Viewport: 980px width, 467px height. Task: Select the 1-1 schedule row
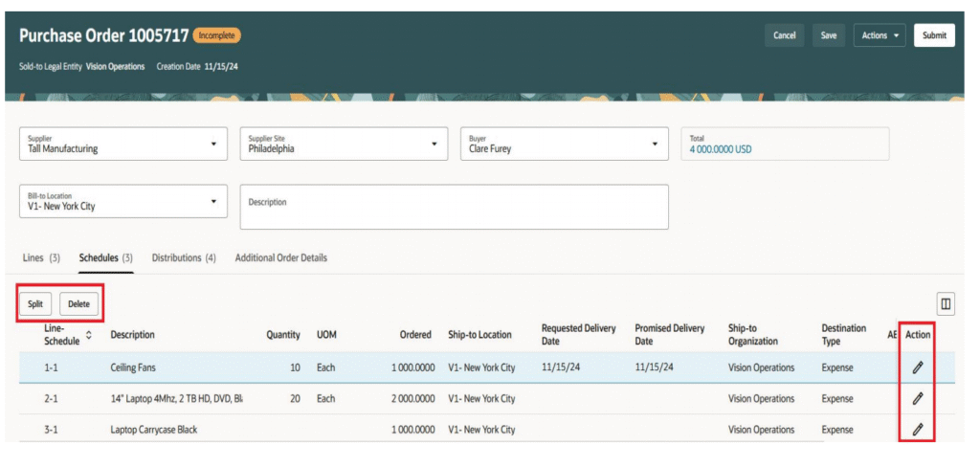coord(487,367)
